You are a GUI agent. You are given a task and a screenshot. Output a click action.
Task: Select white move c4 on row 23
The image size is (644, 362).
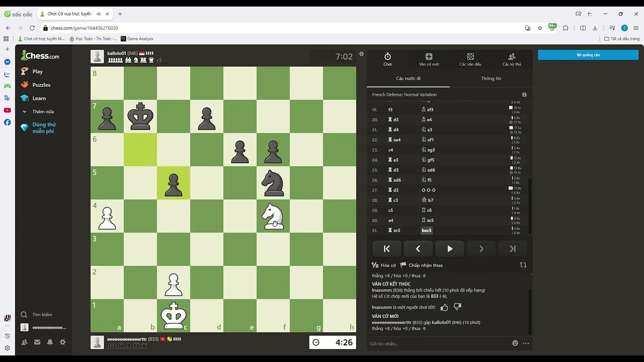(x=391, y=150)
